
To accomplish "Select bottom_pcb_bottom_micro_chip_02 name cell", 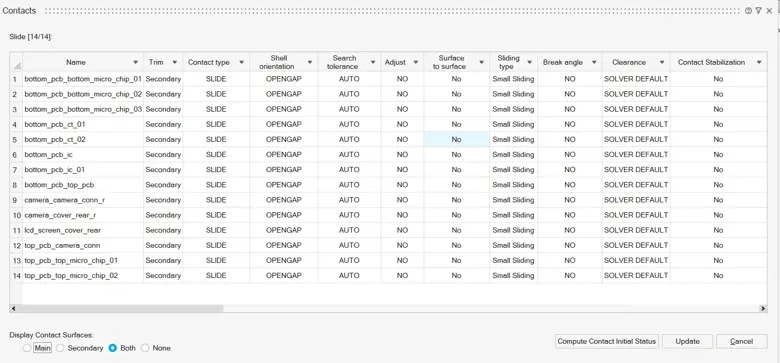I will pyautogui.click(x=83, y=94).
